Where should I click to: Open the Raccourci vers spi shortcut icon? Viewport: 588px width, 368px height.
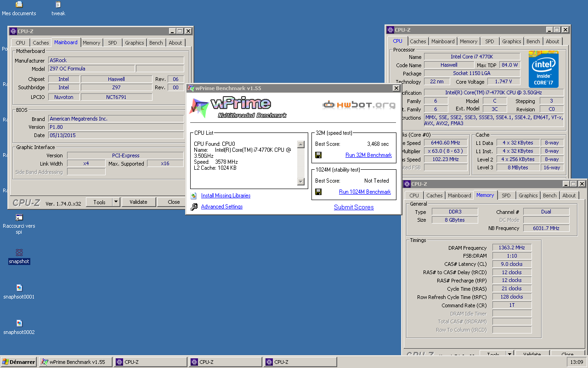(x=19, y=218)
